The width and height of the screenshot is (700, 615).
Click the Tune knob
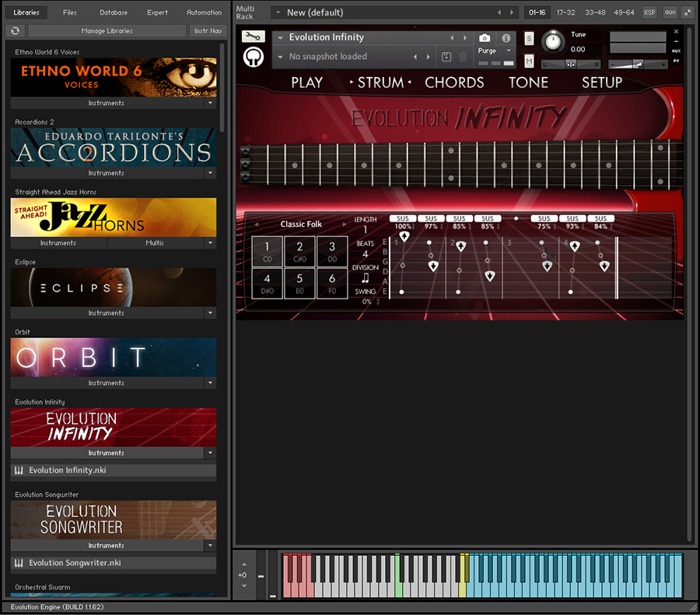coord(553,42)
